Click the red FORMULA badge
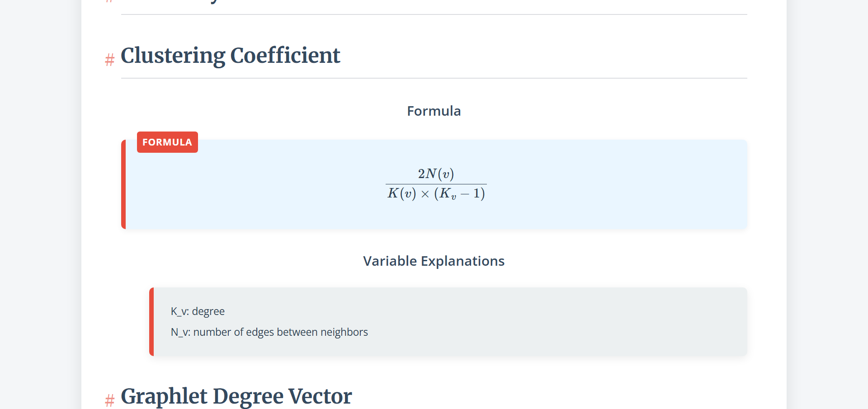 click(x=167, y=142)
